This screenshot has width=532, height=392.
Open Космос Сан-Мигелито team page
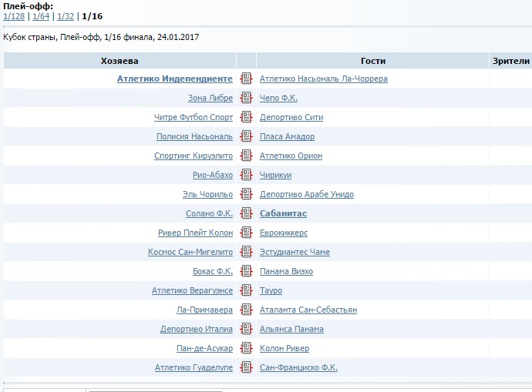[x=190, y=252]
